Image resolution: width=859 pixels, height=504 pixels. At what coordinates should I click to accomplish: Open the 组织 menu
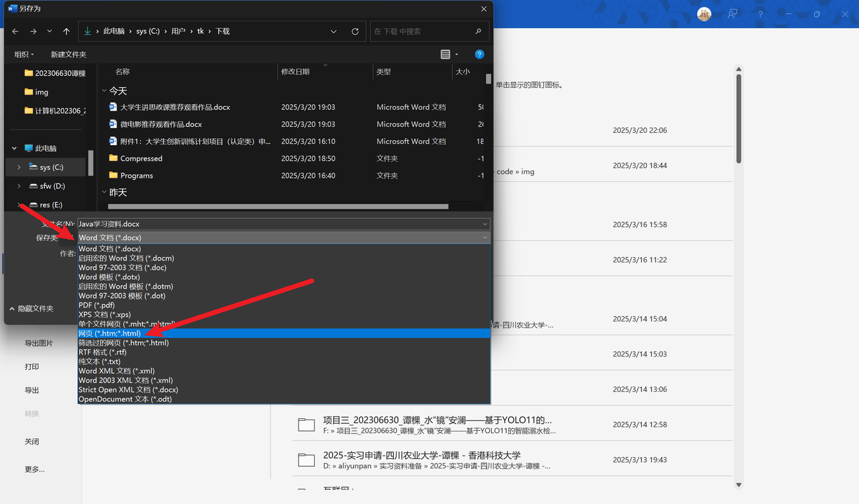click(24, 54)
